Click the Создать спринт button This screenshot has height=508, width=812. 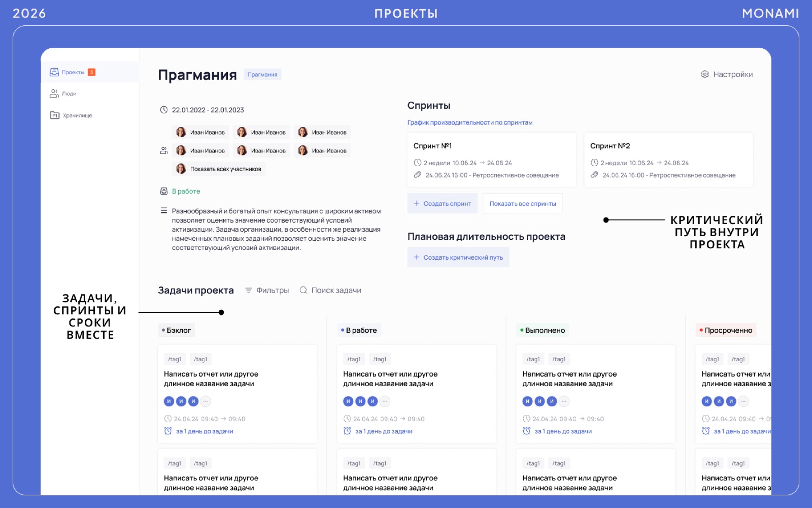pos(443,203)
